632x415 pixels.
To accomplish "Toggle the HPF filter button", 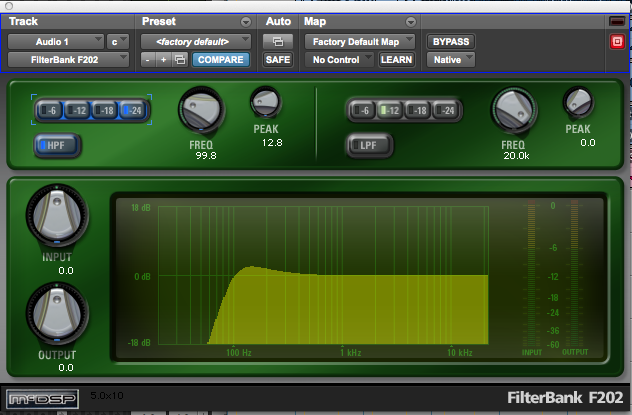I will pos(57,147).
